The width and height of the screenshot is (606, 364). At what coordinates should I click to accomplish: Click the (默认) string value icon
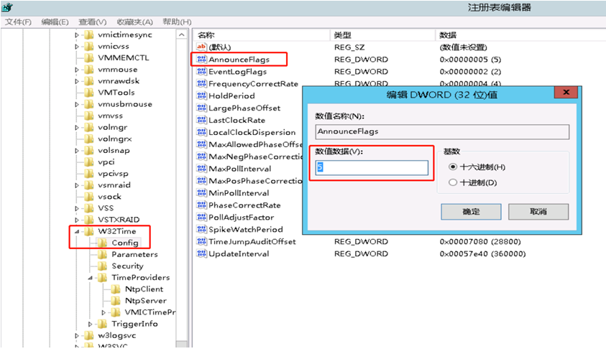[201, 47]
